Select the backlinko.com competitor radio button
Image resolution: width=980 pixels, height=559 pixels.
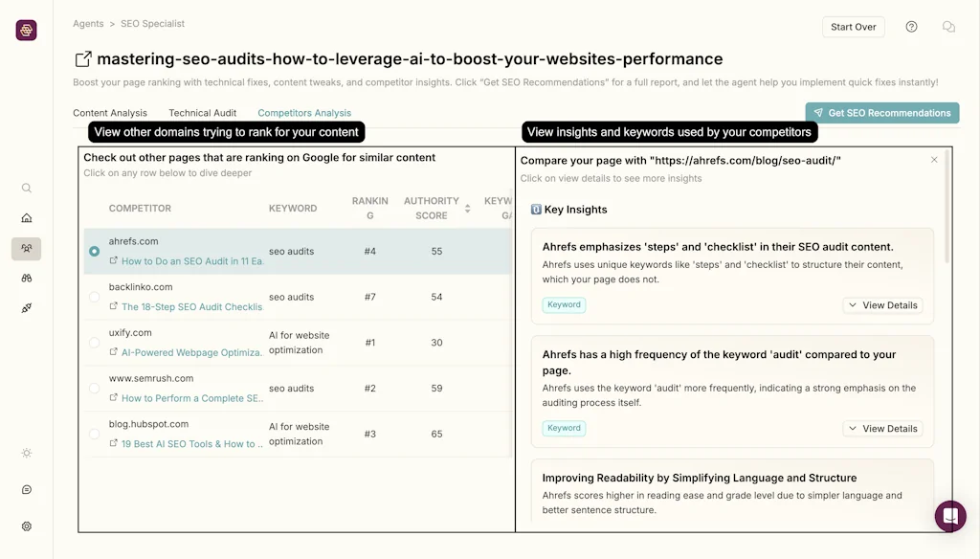[x=94, y=297]
